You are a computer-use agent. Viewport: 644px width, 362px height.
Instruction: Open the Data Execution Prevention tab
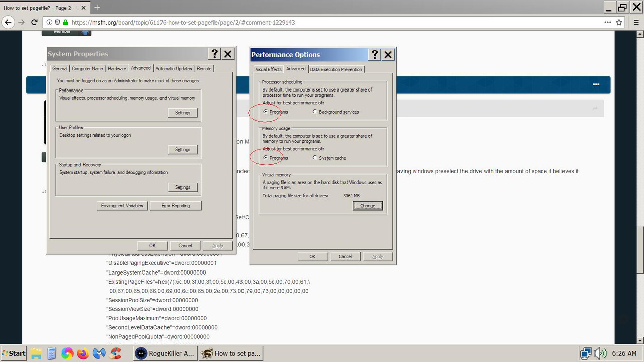point(336,69)
